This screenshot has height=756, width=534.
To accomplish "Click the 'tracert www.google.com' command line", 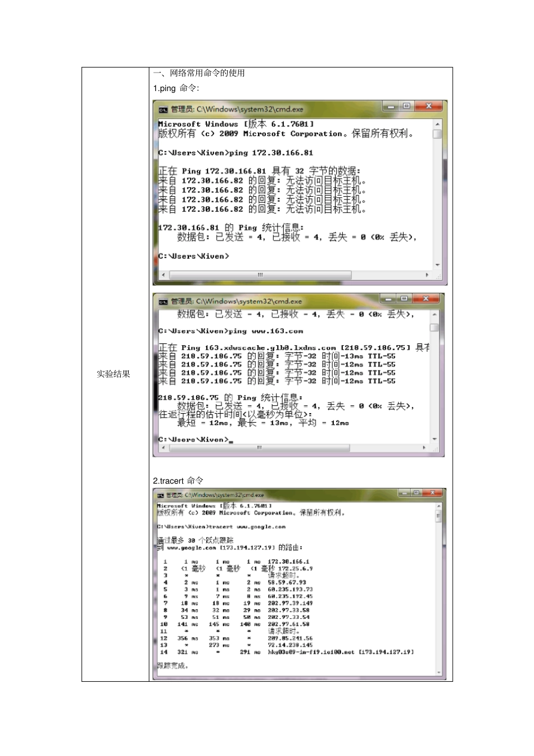I will 221,527.
